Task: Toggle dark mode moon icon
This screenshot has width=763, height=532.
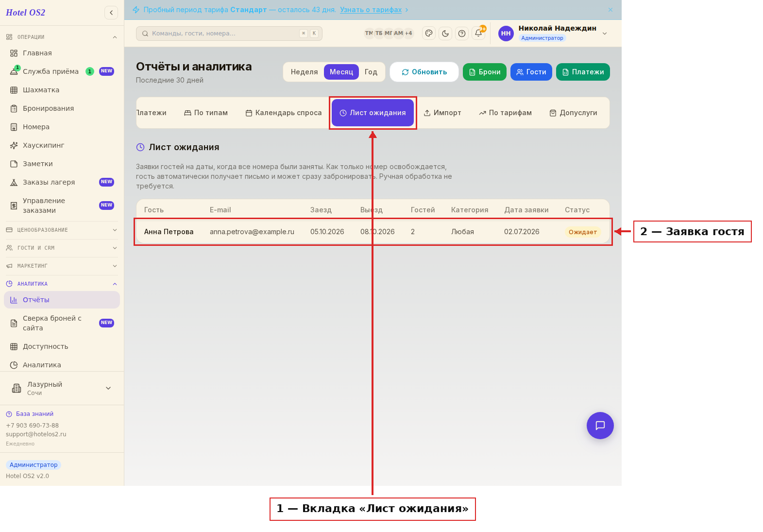Action: click(445, 34)
